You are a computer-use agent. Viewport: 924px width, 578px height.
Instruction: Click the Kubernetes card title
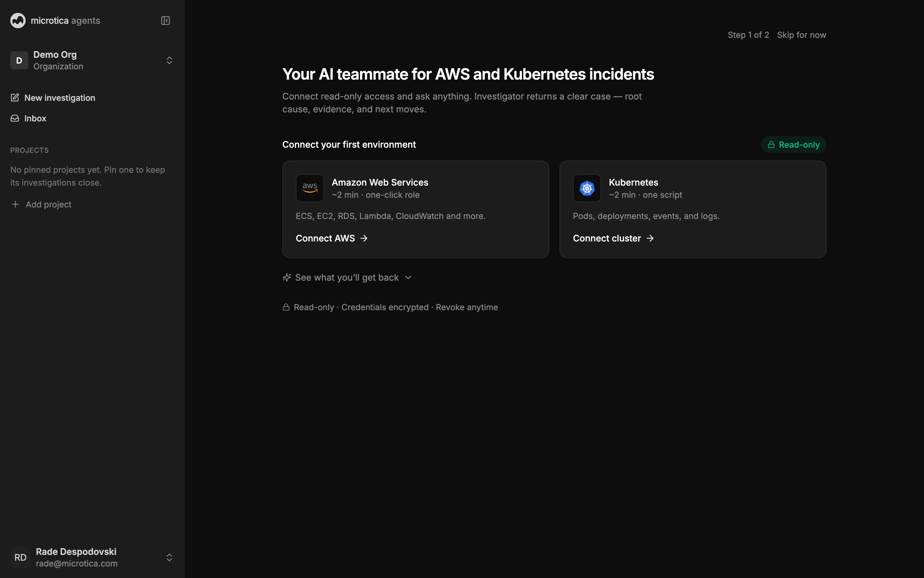[633, 182]
